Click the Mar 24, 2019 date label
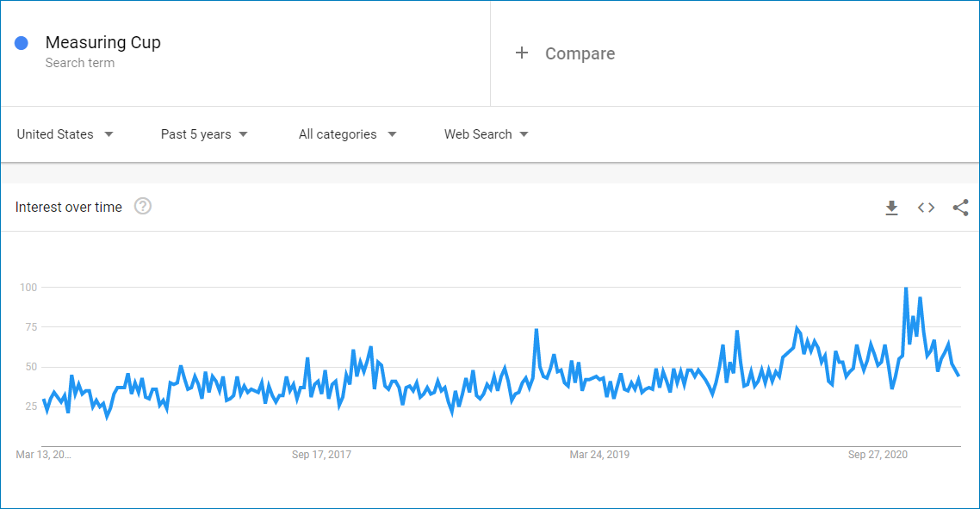Image resolution: width=980 pixels, height=509 pixels. click(599, 454)
